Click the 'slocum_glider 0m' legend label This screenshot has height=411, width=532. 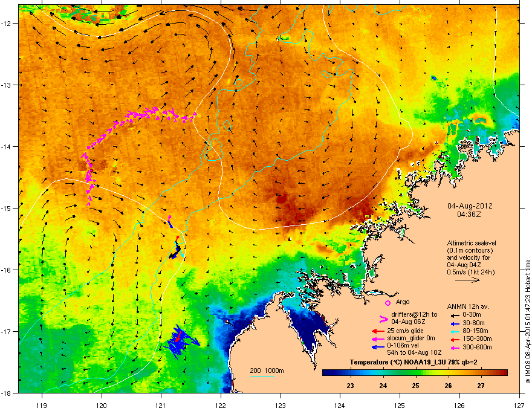(411, 338)
